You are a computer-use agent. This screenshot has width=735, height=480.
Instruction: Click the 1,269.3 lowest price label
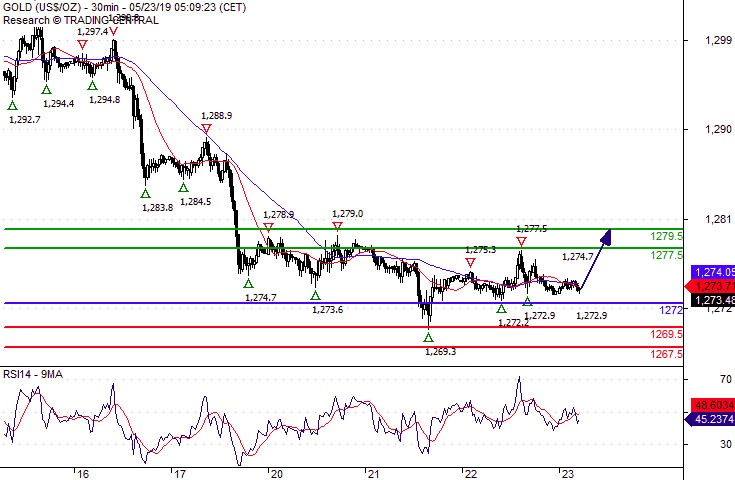(441, 352)
